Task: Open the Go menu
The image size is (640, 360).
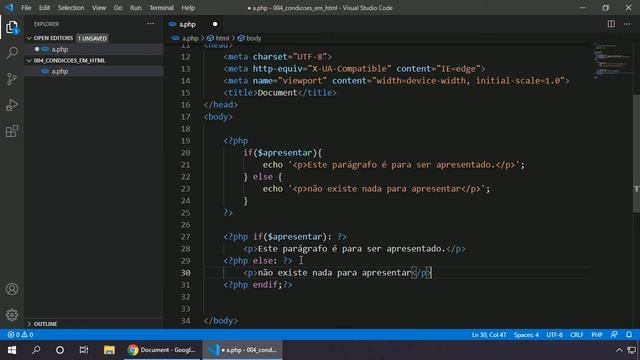Action: click(118, 7)
